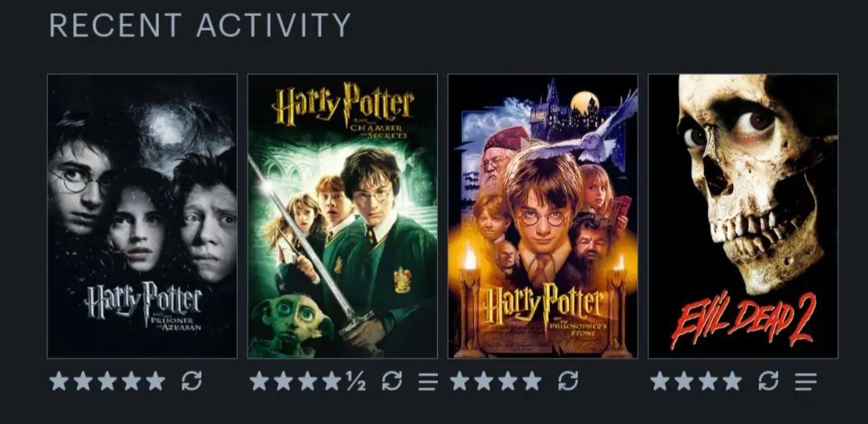Click rewatch icon under Prisoner of Azkaban

191,381
